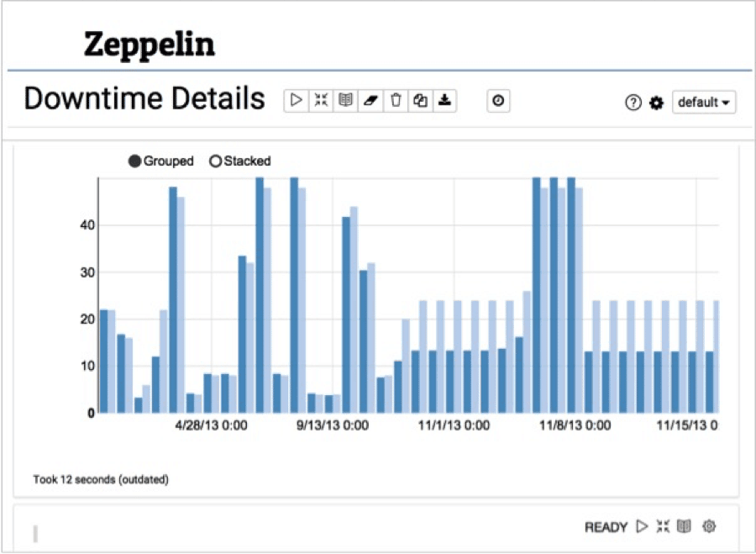
Task: Open the cron scheduler clock icon
Action: tap(498, 100)
